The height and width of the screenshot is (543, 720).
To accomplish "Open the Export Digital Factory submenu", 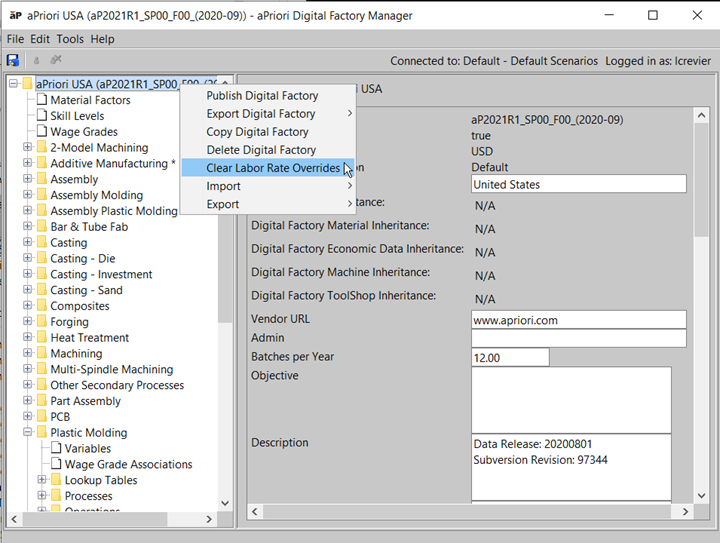I will 268,113.
